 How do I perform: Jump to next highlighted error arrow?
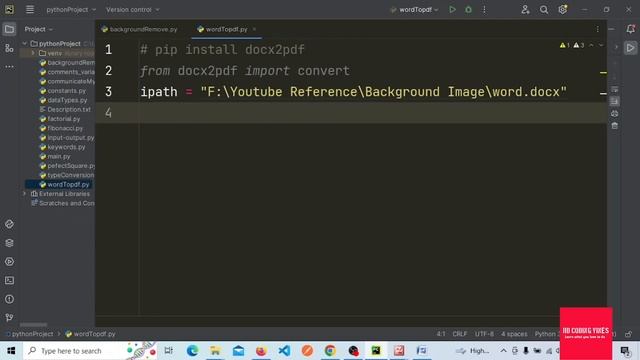coord(601,45)
